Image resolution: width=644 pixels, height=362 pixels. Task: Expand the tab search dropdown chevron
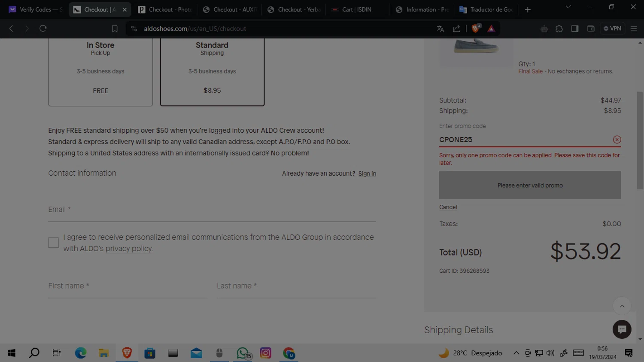pyautogui.click(x=568, y=7)
